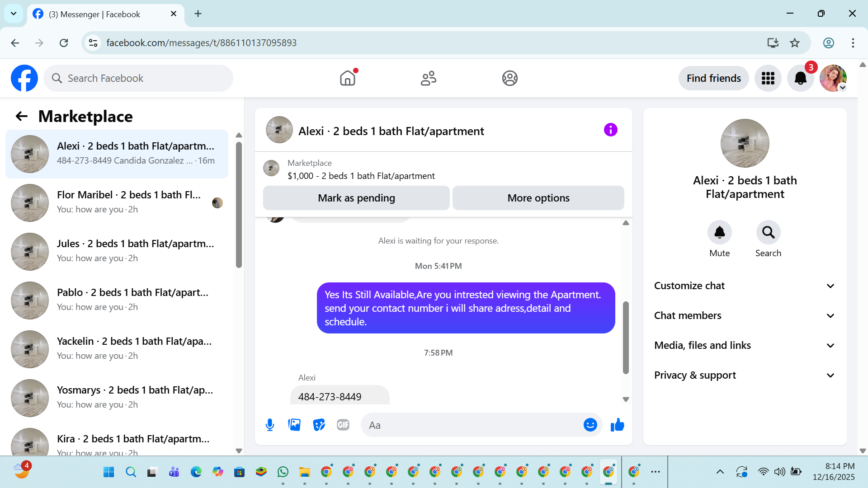Screen dimensions: 868x488
Task: Open the emoji picker in message box
Action: click(x=590, y=425)
